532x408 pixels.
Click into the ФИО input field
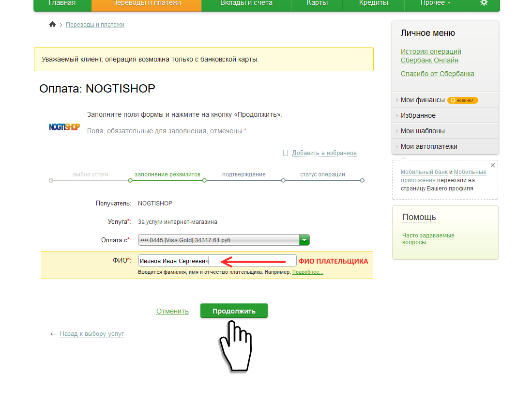217,261
